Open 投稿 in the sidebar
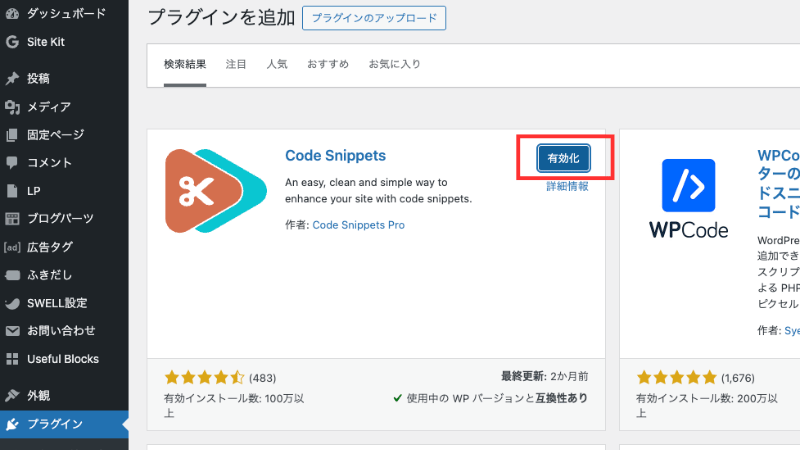800x450 pixels. pos(38,78)
